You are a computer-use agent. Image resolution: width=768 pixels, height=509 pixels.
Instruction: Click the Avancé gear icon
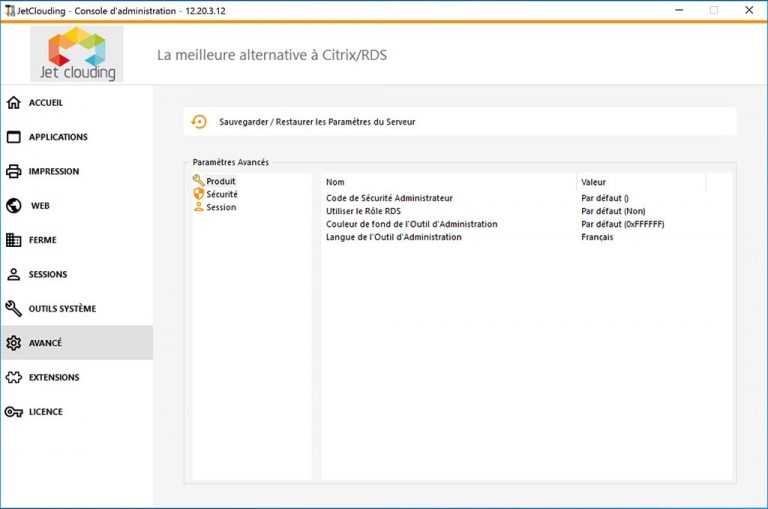(14, 342)
